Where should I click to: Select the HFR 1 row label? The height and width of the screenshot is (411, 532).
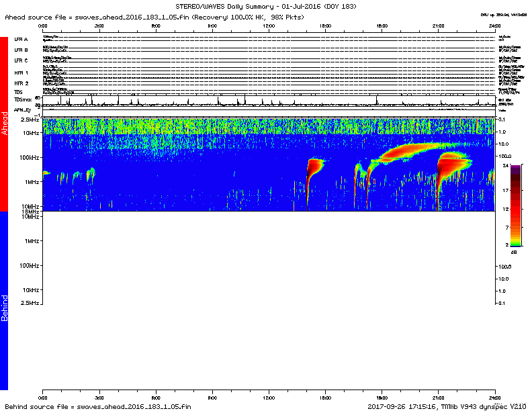pyautogui.click(x=21, y=73)
